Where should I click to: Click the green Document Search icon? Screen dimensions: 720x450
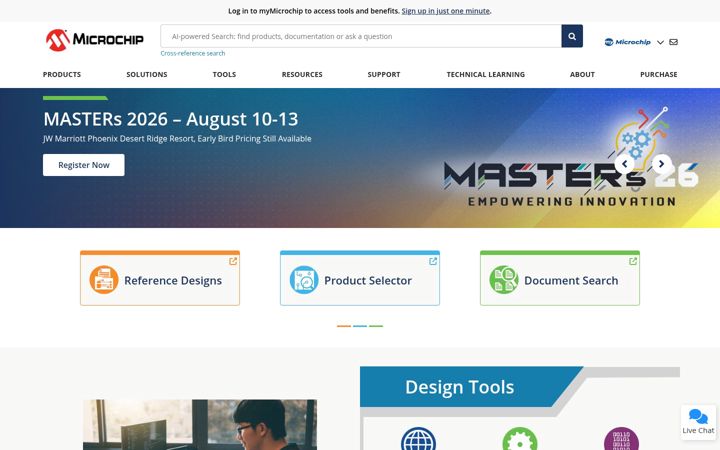[504, 280]
